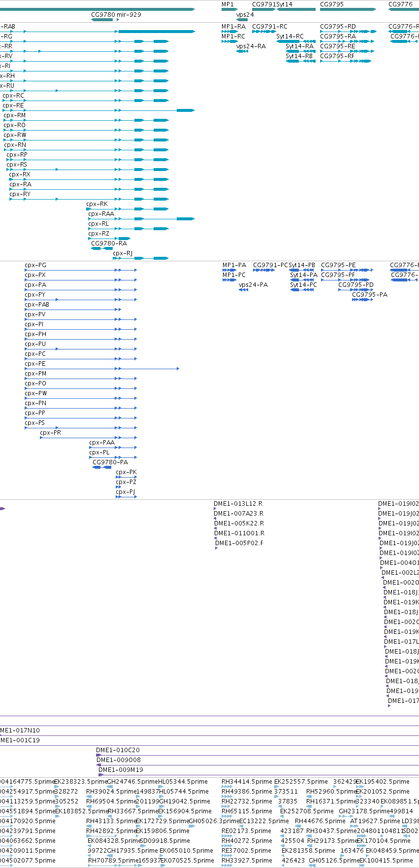The width and height of the screenshot is (419, 868).
Task: Open the RH49386.5prime EST
Action: pos(247,792)
